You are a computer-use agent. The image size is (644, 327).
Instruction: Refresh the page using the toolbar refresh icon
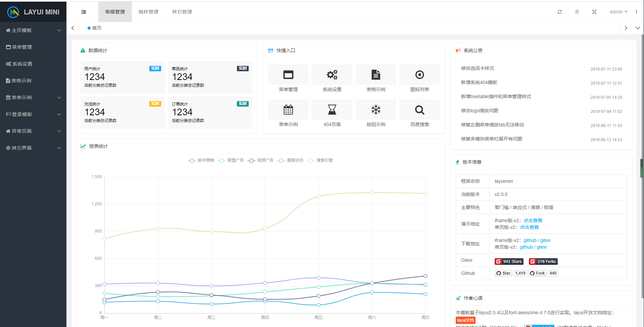coord(559,11)
